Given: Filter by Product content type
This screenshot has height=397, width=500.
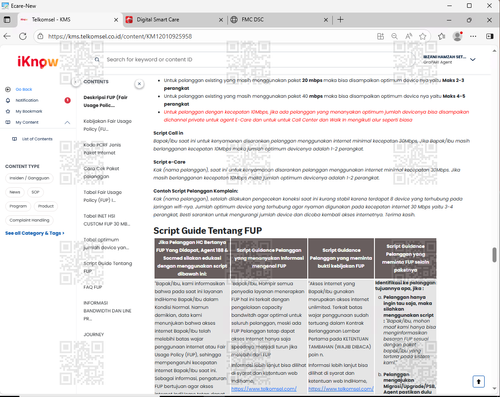Looking at the screenshot, I should (46, 206).
